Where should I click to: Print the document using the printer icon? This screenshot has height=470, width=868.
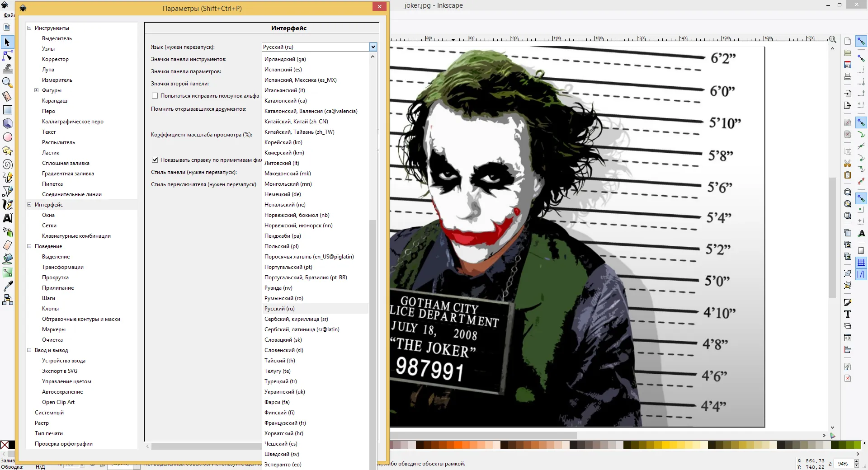(848, 76)
